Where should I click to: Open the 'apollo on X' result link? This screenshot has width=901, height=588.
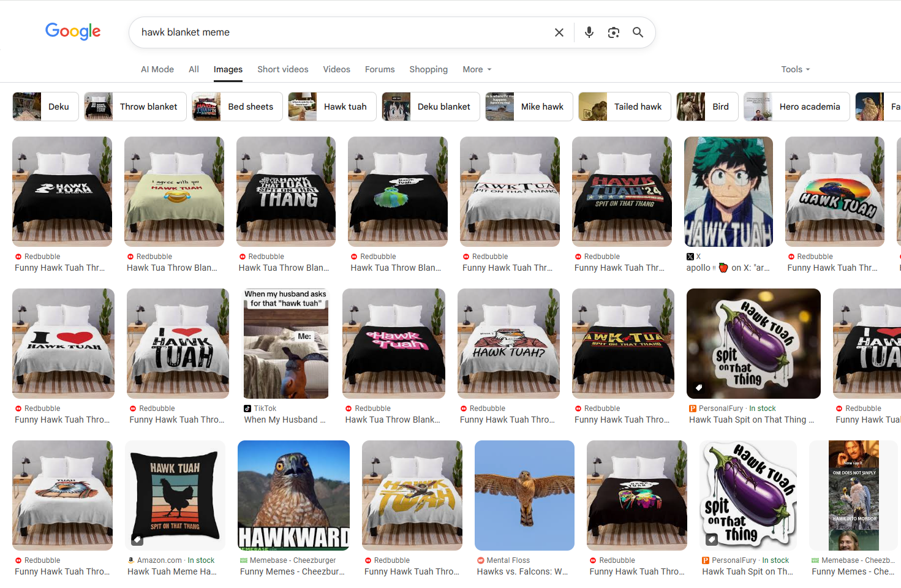[x=728, y=268]
